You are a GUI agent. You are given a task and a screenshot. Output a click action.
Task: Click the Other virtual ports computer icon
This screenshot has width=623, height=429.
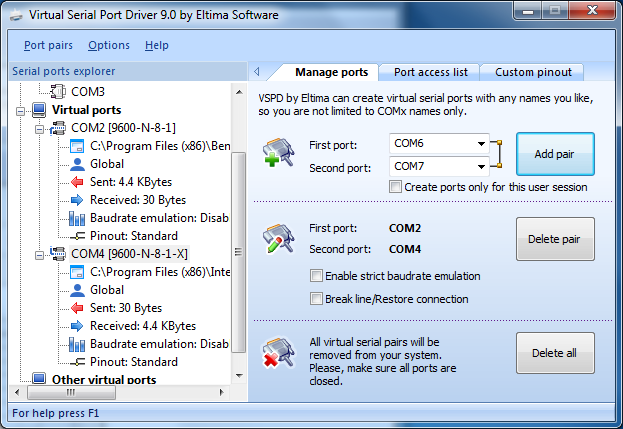pos(39,378)
